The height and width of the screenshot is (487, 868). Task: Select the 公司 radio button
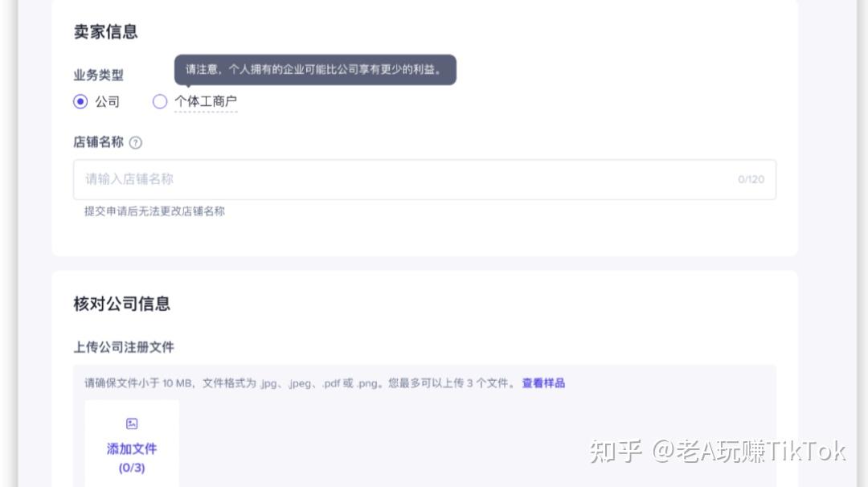[x=80, y=102]
